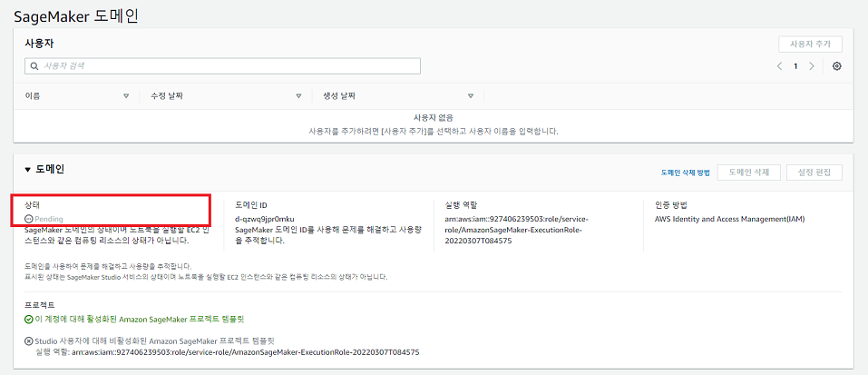Image resolution: width=868 pixels, height=375 pixels.
Task: Click the project 실행 역할 ARN line
Action: tap(227, 351)
